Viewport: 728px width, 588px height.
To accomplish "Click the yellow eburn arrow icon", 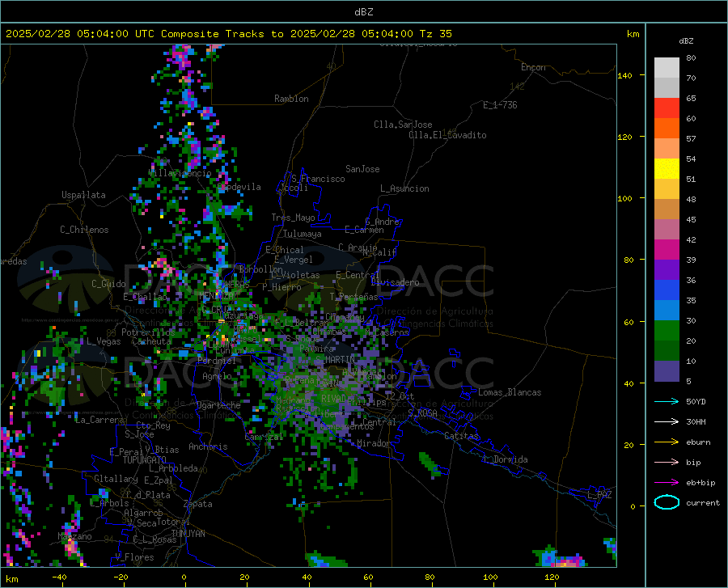I will (x=667, y=442).
